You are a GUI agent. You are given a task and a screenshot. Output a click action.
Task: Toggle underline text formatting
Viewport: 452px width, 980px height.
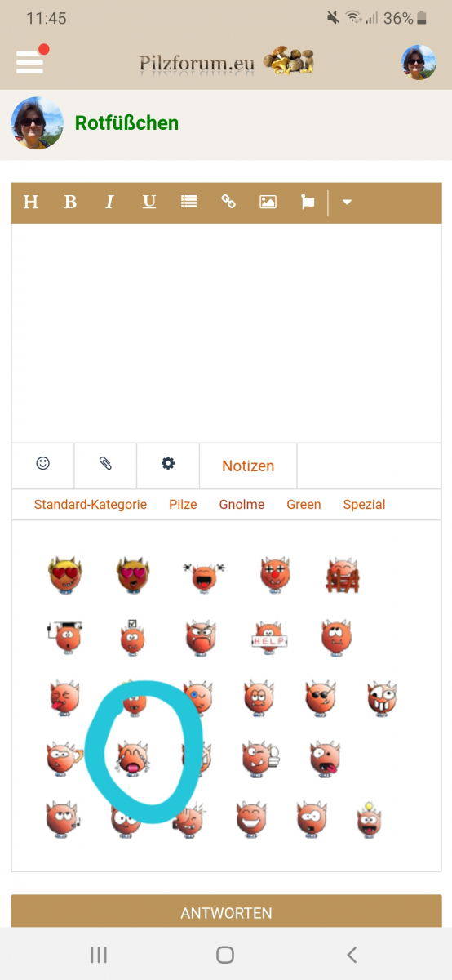(x=149, y=202)
